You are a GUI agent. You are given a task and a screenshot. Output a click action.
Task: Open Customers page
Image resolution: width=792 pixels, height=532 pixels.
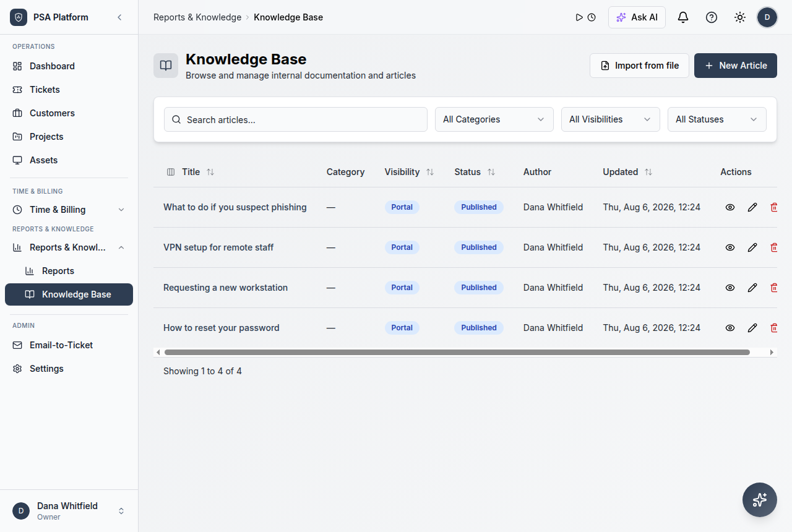click(x=69, y=113)
